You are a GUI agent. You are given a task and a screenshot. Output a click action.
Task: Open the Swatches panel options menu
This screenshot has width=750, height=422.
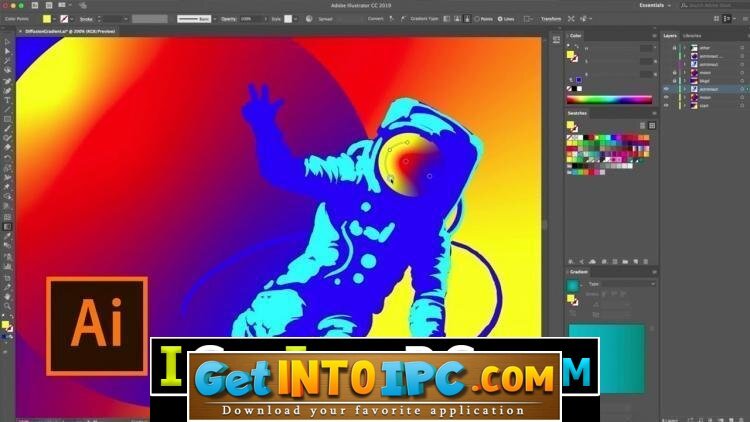click(x=654, y=113)
